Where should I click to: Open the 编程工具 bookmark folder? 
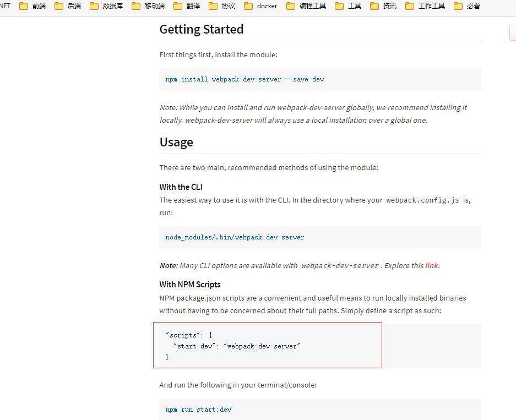pos(306,6)
